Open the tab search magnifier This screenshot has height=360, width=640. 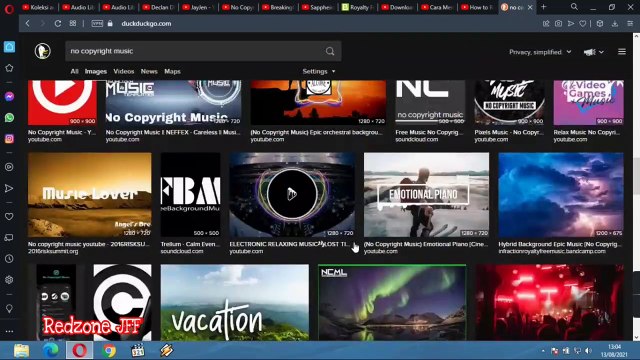point(574,7)
